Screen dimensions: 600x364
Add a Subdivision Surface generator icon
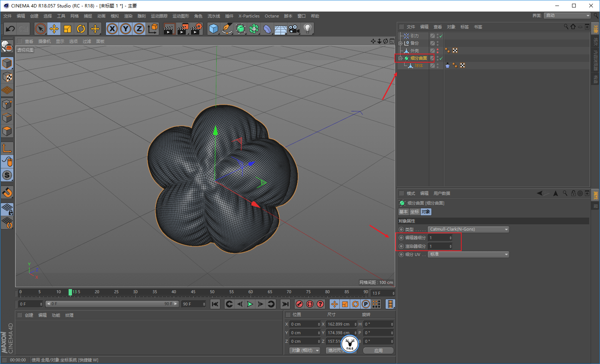point(241,29)
